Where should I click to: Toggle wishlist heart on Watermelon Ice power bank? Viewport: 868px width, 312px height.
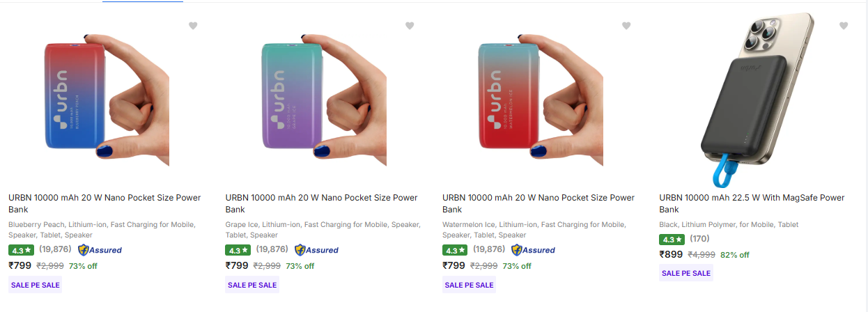[626, 26]
